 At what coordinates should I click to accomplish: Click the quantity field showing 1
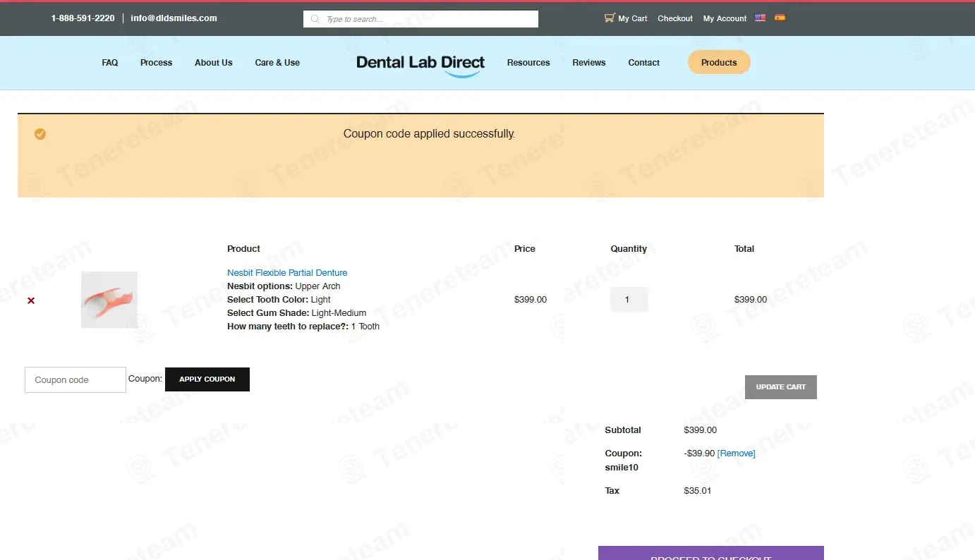click(x=629, y=300)
